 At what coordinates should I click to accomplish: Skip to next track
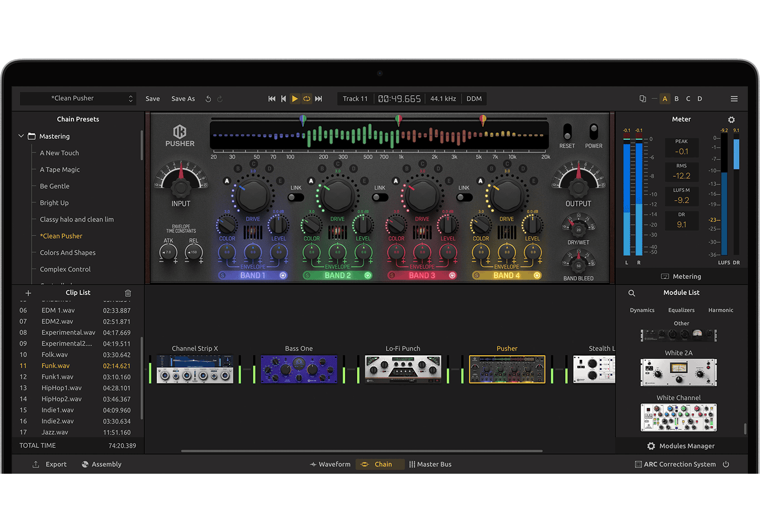tap(319, 99)
